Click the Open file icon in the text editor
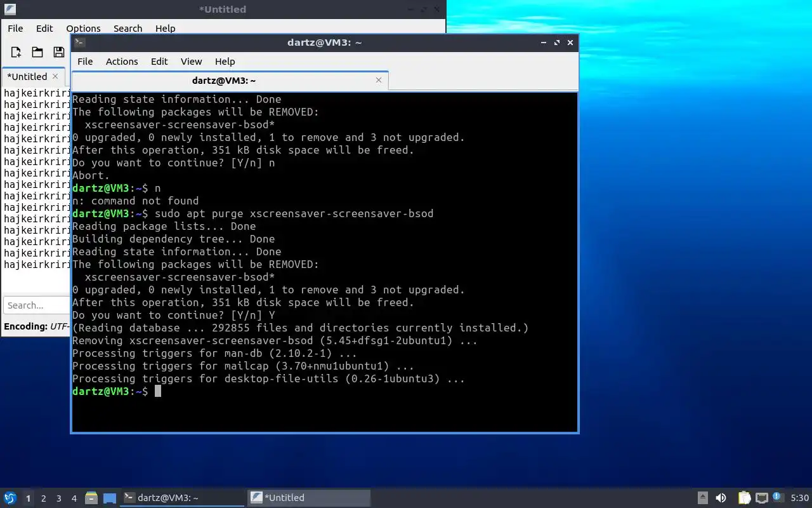Image resolution: width=812 pixels, height=508 pixels. tap(37, 52)
